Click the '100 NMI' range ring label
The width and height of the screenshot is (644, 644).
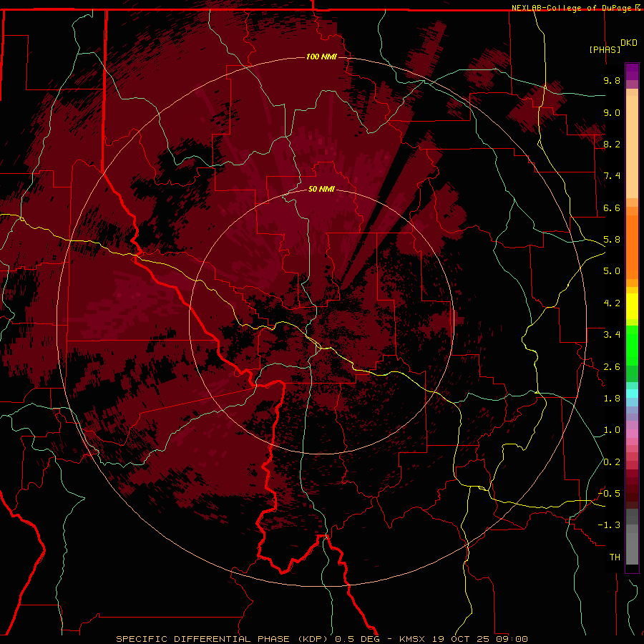(321, 57)
